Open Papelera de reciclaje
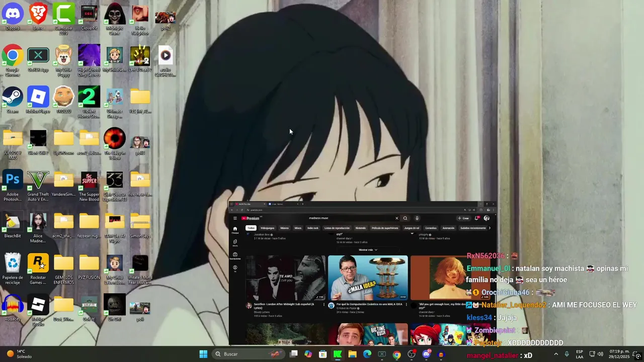Viewport: 644px width, 362px height. 13,269
